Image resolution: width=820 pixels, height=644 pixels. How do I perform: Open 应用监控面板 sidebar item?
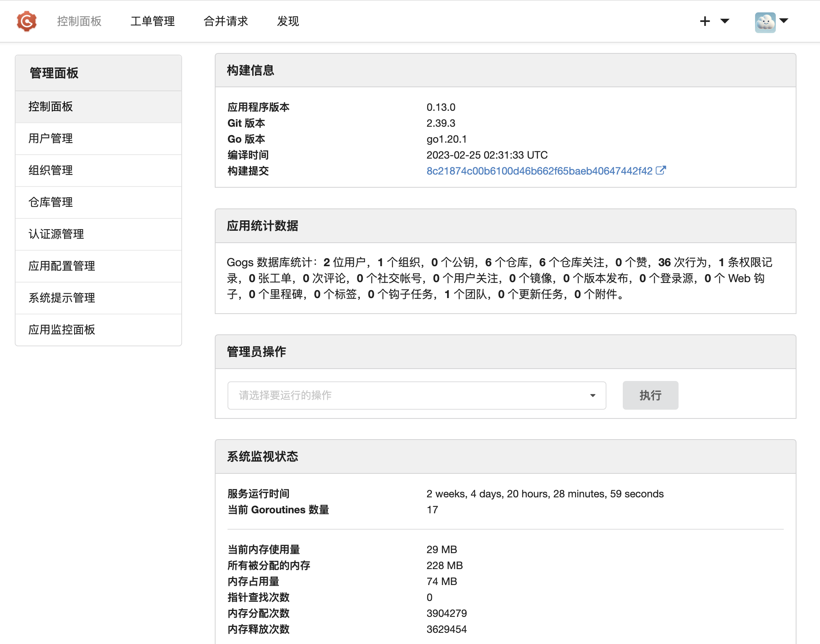(62, 330)
